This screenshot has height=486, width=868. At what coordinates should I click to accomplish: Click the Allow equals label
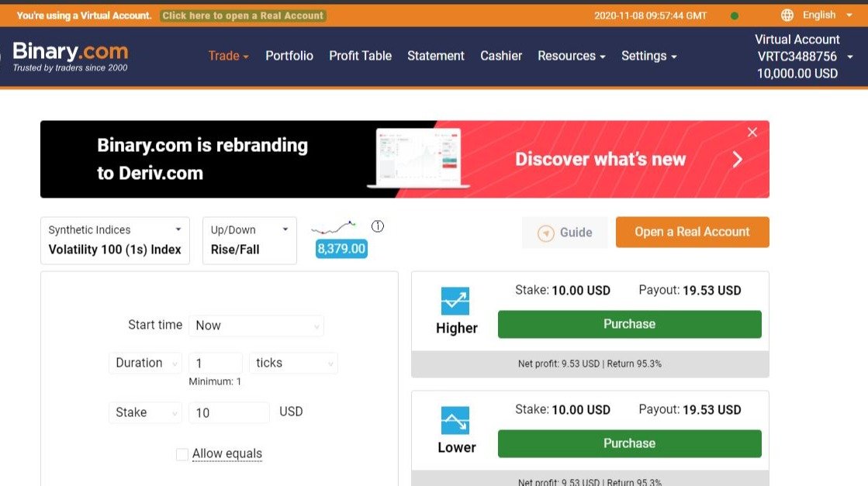[x=227, y=454]
